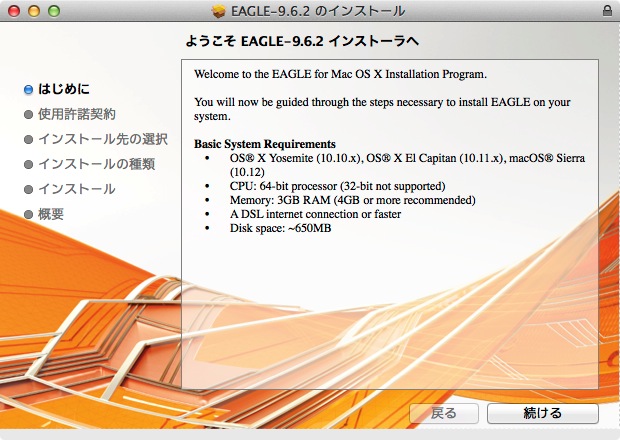Select the 使用許諾契約 step label
This screenshot has width=620, height=440.
tap(77, 114)
